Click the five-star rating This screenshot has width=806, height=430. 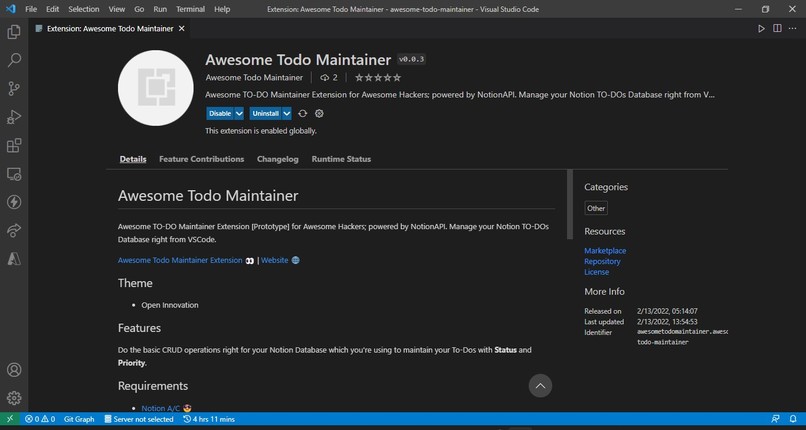(378, 78)
